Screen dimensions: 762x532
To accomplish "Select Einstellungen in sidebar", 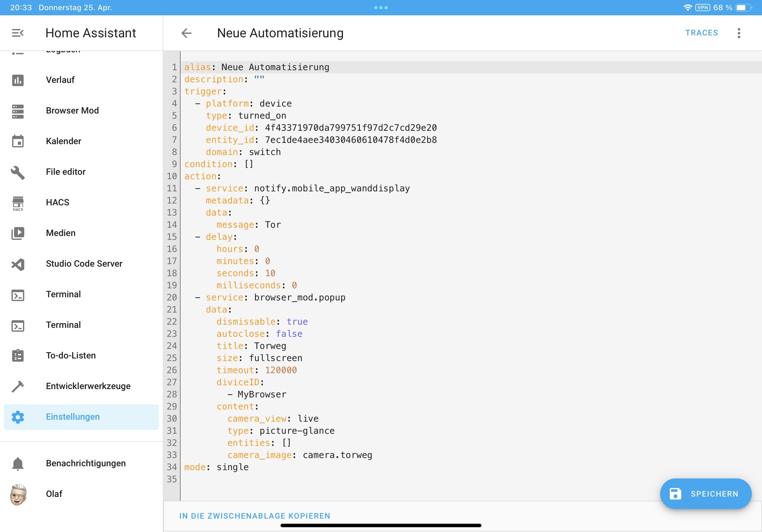I will [73, 417].
